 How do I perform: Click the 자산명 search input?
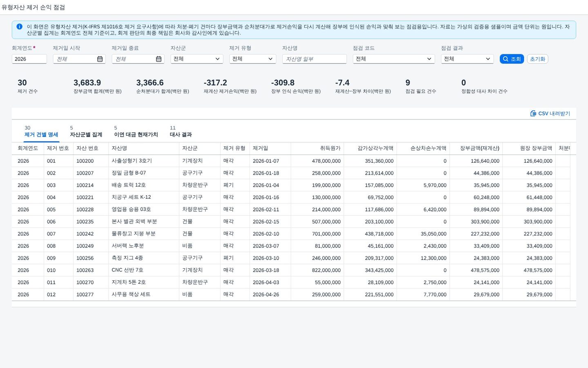[x=314, y=59]
